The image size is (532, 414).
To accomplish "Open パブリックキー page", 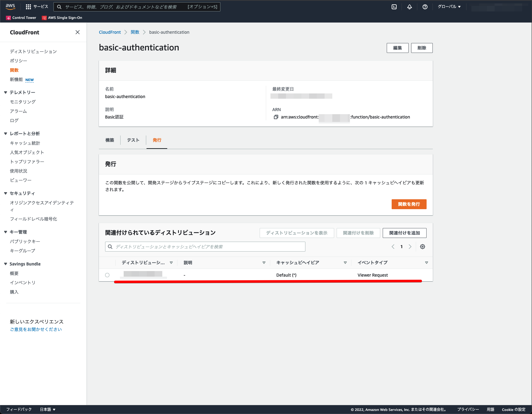I will 25,241.
